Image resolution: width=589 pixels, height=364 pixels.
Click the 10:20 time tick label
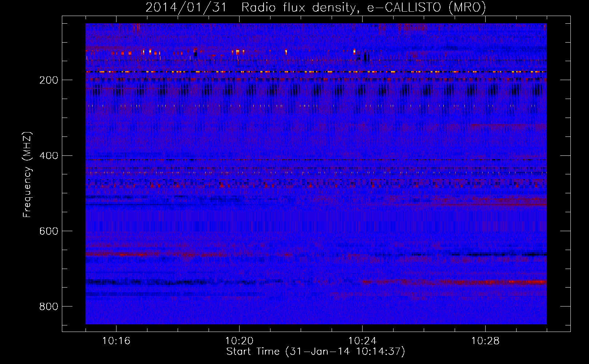click(x=239, y=341)
